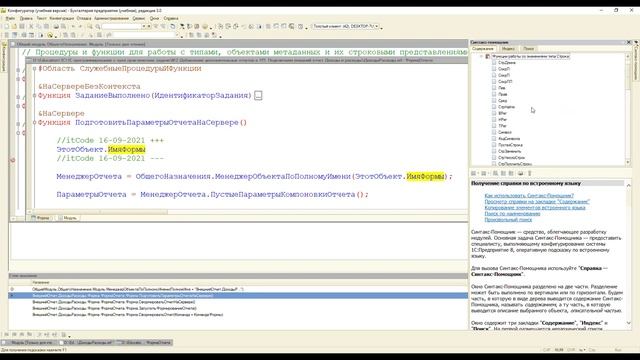This screenshot has width=640, height=360.
Task: Click the Print toolbar icon
Action: coord(56,27)
